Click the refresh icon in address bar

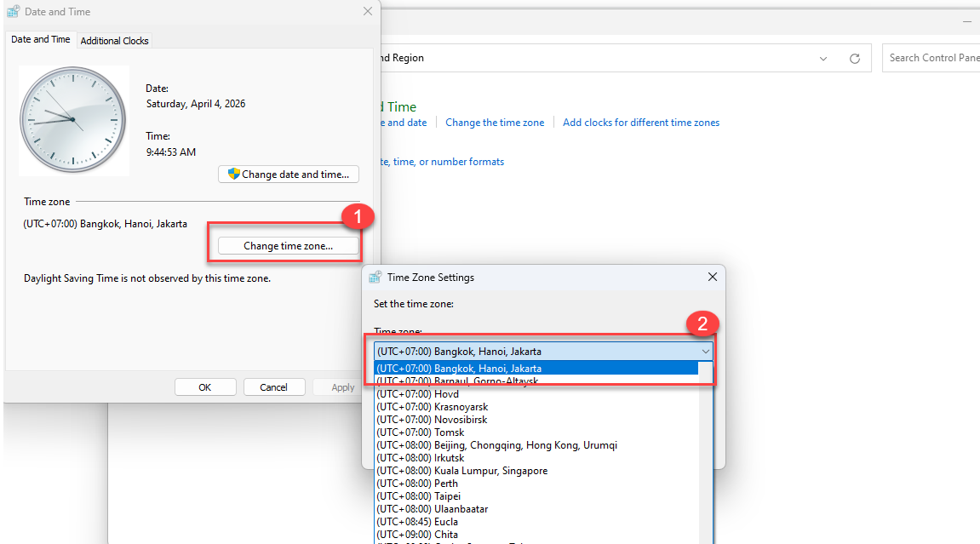855,59
